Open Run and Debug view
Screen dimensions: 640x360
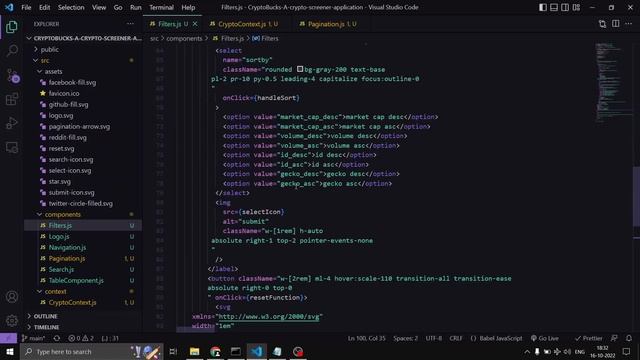tap(12, 123)
